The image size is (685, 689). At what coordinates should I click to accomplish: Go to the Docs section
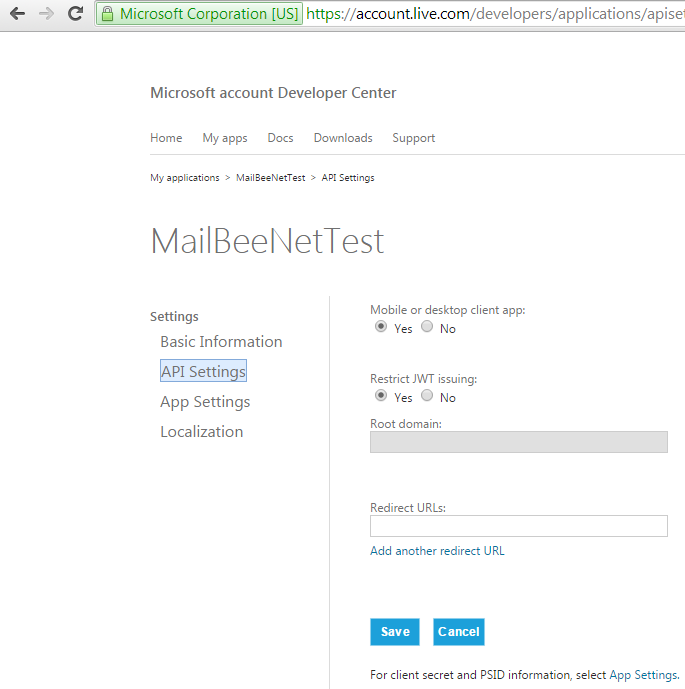click(280, 138)
